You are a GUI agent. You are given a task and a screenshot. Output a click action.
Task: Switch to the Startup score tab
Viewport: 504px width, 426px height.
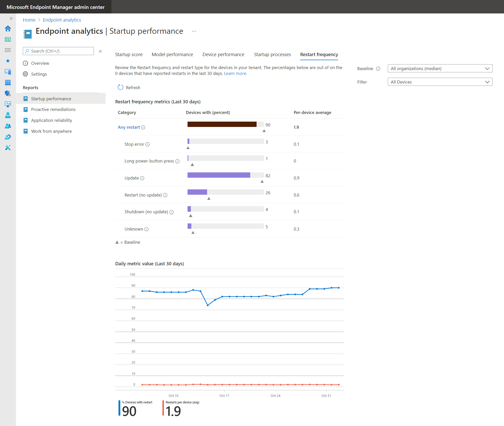pos(129,55)
